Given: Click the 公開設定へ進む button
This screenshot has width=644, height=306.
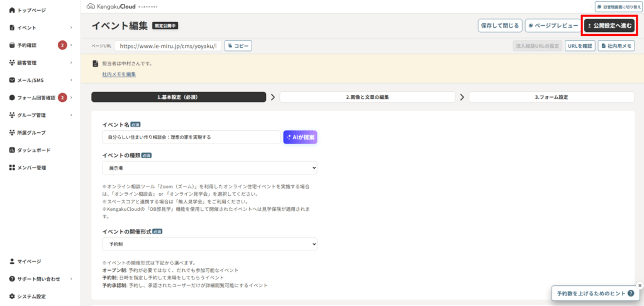Looking at the screenshot, I should pos(608,26).
